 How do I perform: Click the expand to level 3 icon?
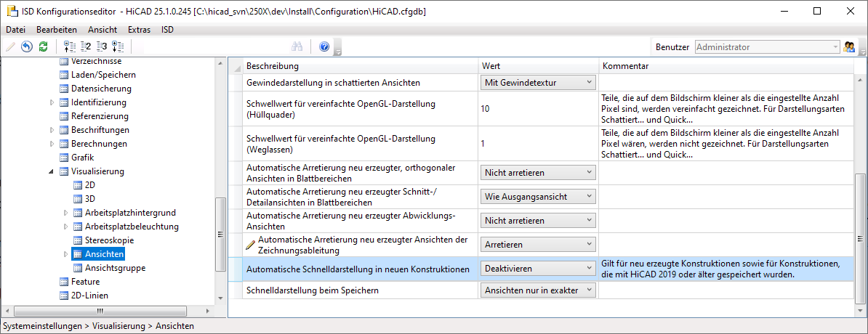coord(101,47)
